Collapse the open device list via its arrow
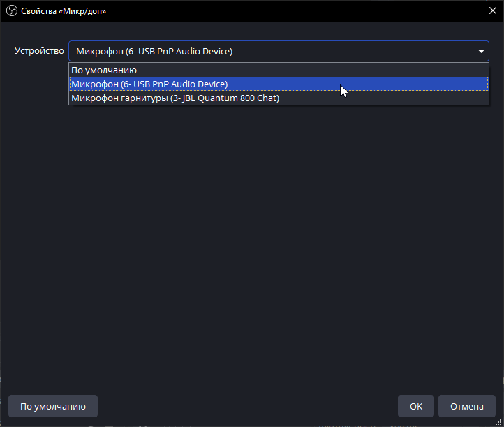Screen dimensions: 504x427 [x=480, y=51]
